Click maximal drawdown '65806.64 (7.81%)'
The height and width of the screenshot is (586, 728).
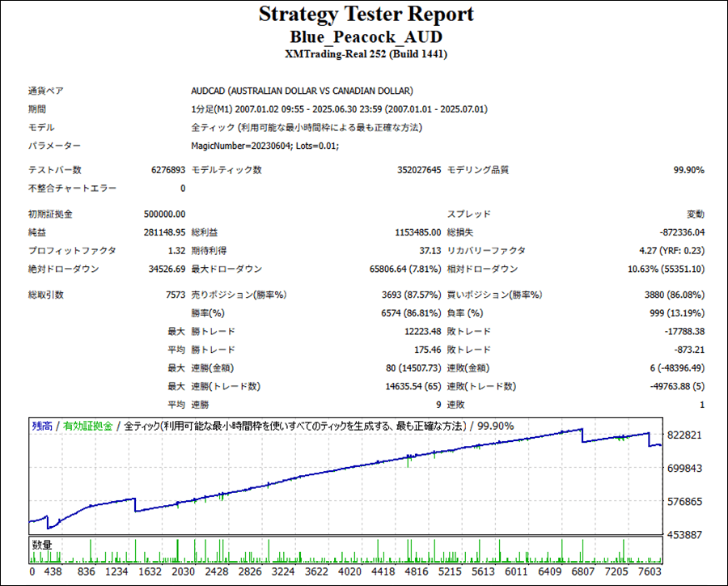tap(405, 269)
